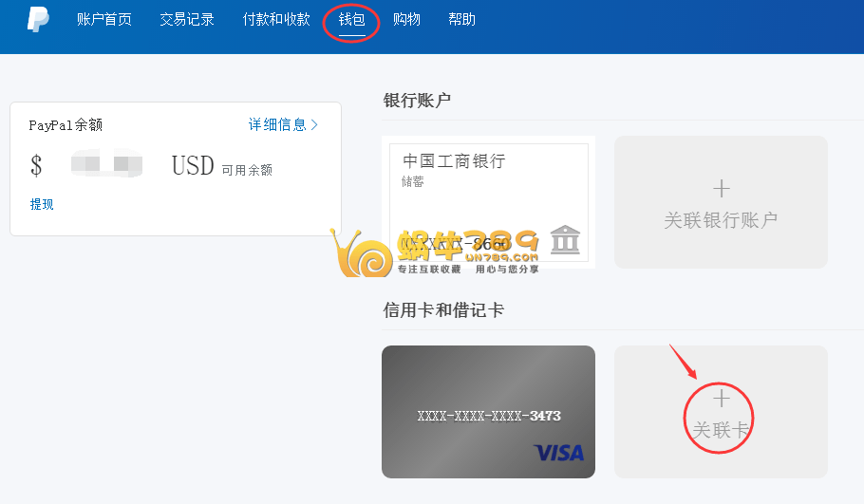This screenshot has height=504, width=864.
Task: Click the VISA logo on card
Action: (558, 453)
